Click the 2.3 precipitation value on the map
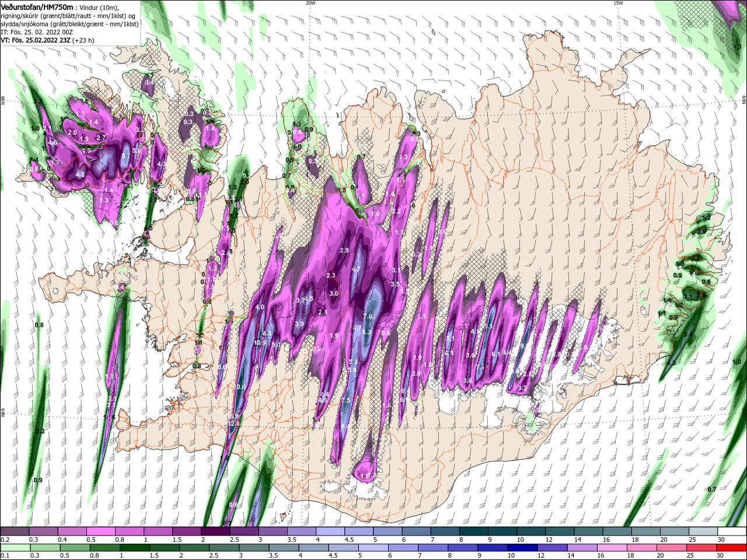 [x=331, y=275]
